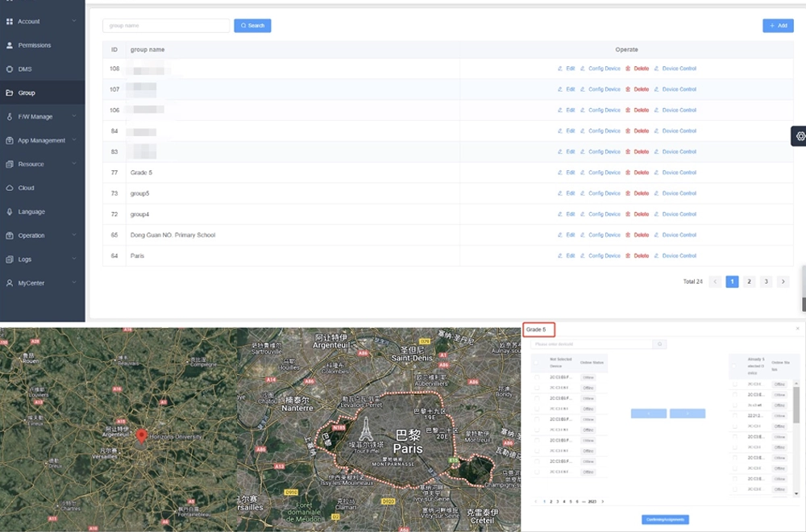Click the selected device list scrollbar thumb
Viewport: 806px width, 532px height.
click(796, 405)
